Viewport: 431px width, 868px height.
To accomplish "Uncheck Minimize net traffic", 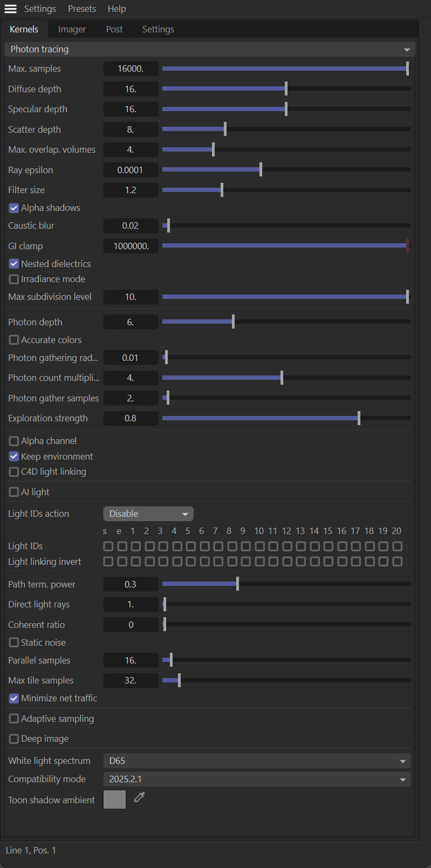I will pos(14,699).
